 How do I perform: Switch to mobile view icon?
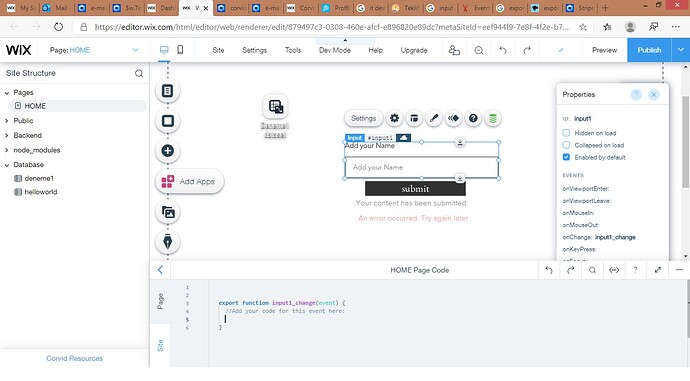point(180,50)
